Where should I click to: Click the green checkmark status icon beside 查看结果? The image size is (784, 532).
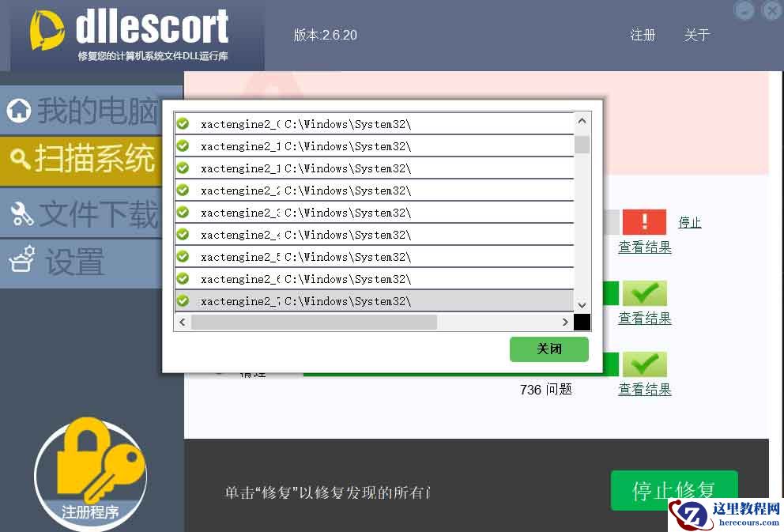pos(644,292)
